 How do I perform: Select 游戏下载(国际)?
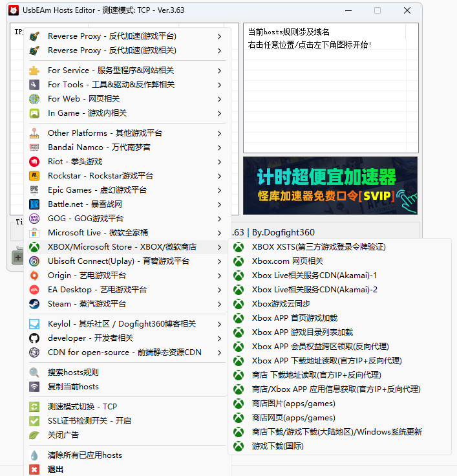(x=339, y=446)
